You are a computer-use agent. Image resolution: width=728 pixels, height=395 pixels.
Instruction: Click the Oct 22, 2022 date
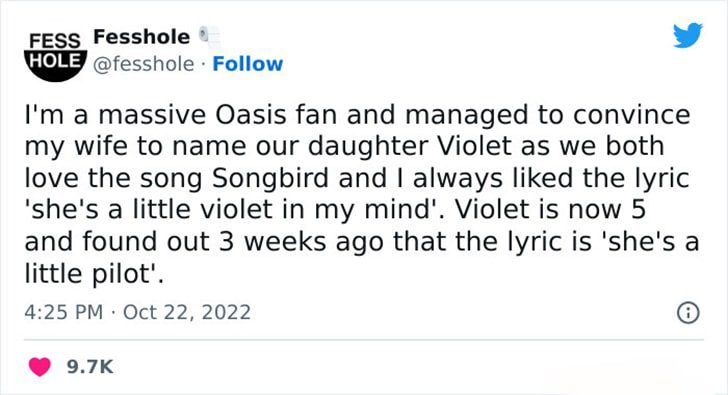[187, 312]
